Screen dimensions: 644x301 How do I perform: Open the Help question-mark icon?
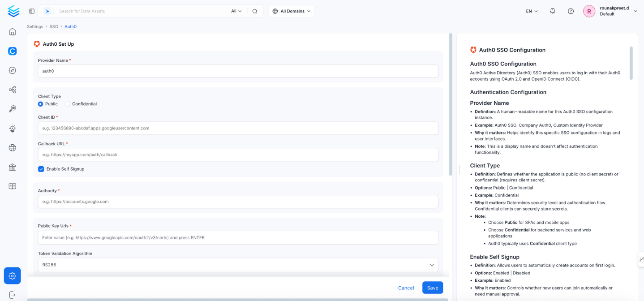(570, 11)
